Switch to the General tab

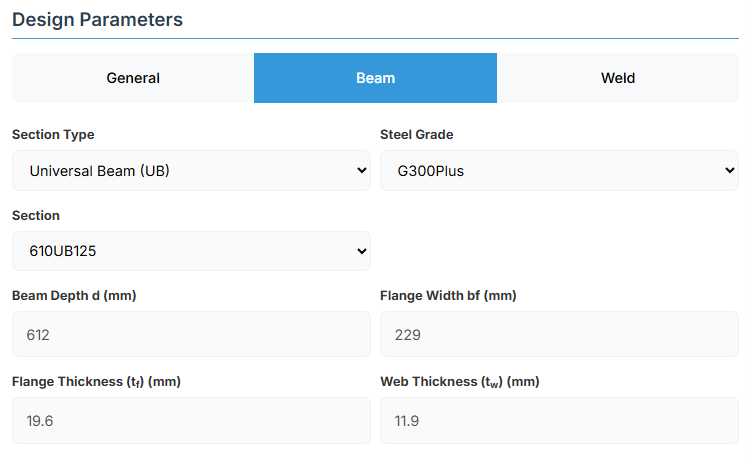133,78
